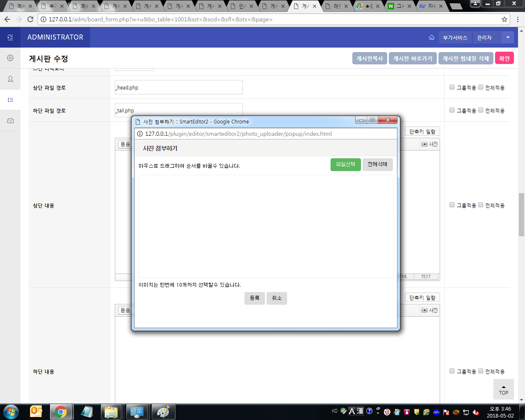Viewport: 525px width, 420px height.
Task: Open the member (user) sidebar icon
Action: pyautogui.click(x=10, y=79)
